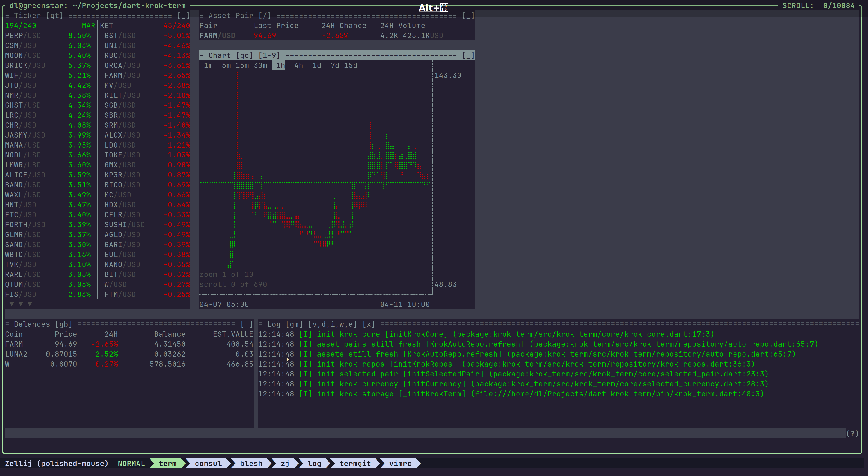Select JASMY/USD ticker row
868x476 pixels.
tap(48, 135)
